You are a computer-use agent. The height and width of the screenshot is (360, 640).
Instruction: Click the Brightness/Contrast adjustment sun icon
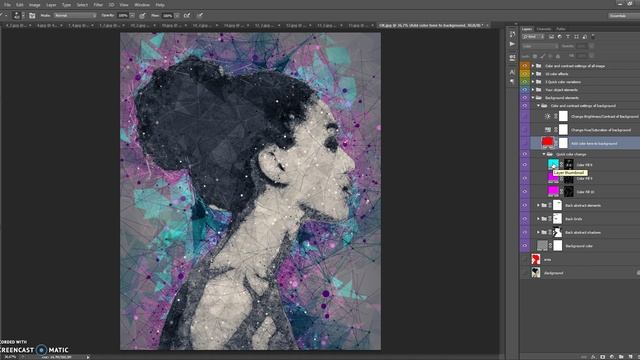click(x=548, y=116)
